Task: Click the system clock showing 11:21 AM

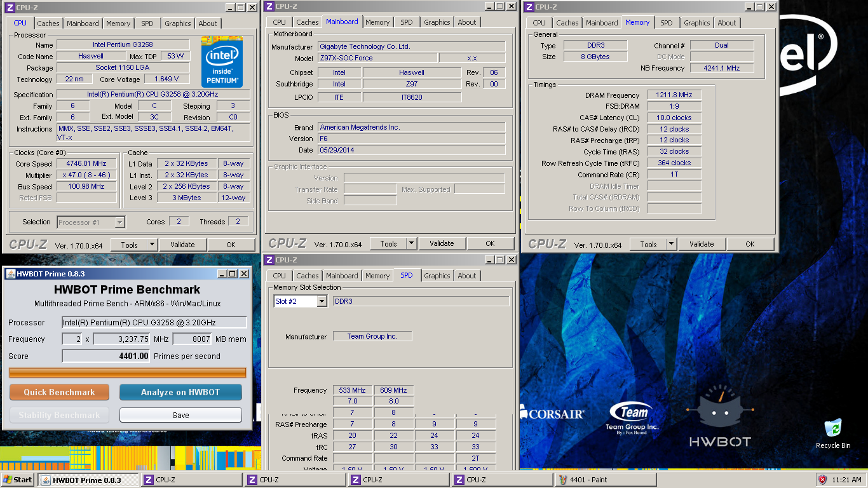Action: click(x=846, y=480)
